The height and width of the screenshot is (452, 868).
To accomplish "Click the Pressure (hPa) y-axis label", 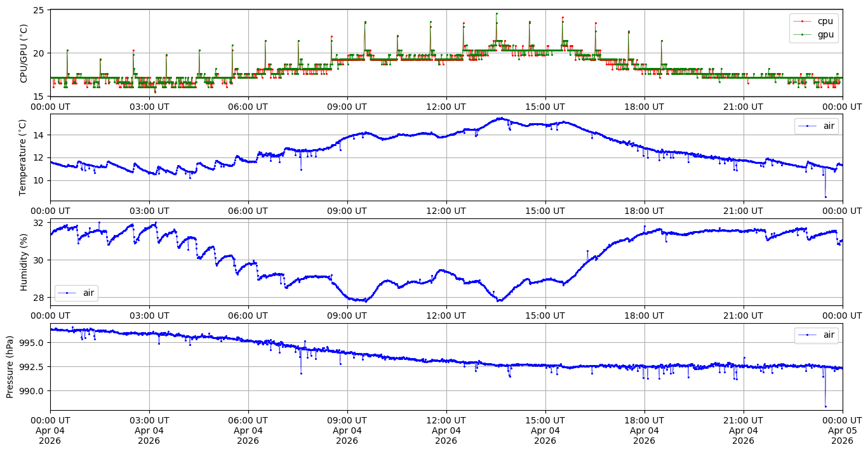I will pyautogui.click(x=10, y=366).
